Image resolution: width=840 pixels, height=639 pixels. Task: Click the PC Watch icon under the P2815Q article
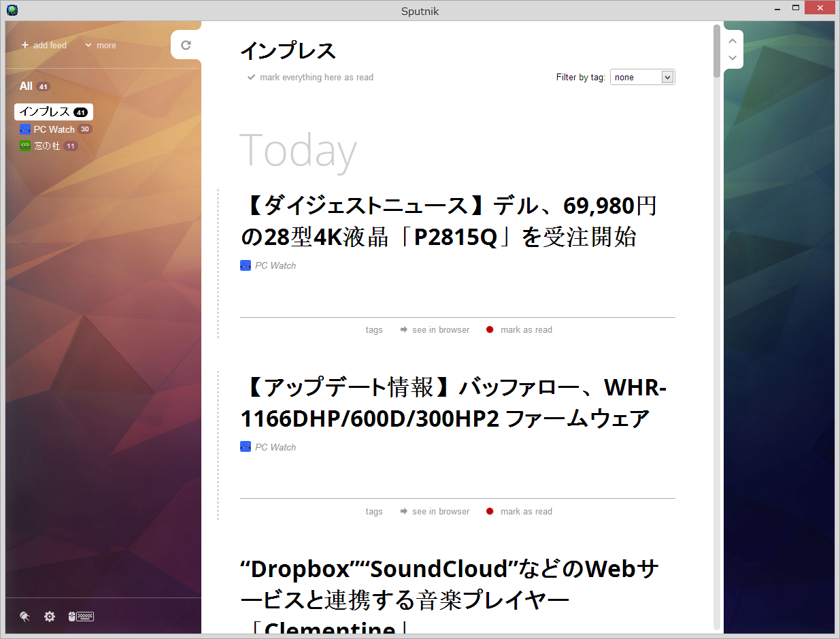pyautogui.click(x=245, y=265)
